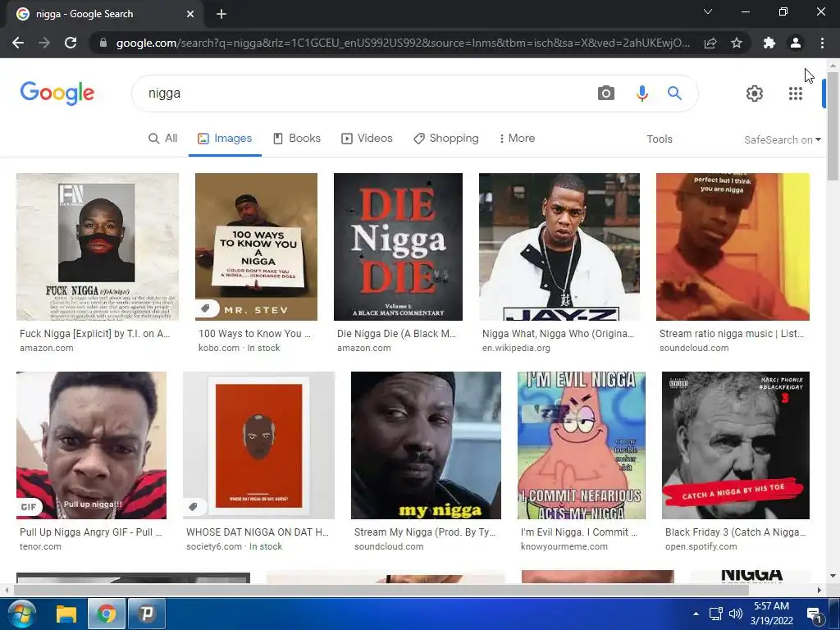
Task: Open the P application on taskbar
Action: [147, 614]
